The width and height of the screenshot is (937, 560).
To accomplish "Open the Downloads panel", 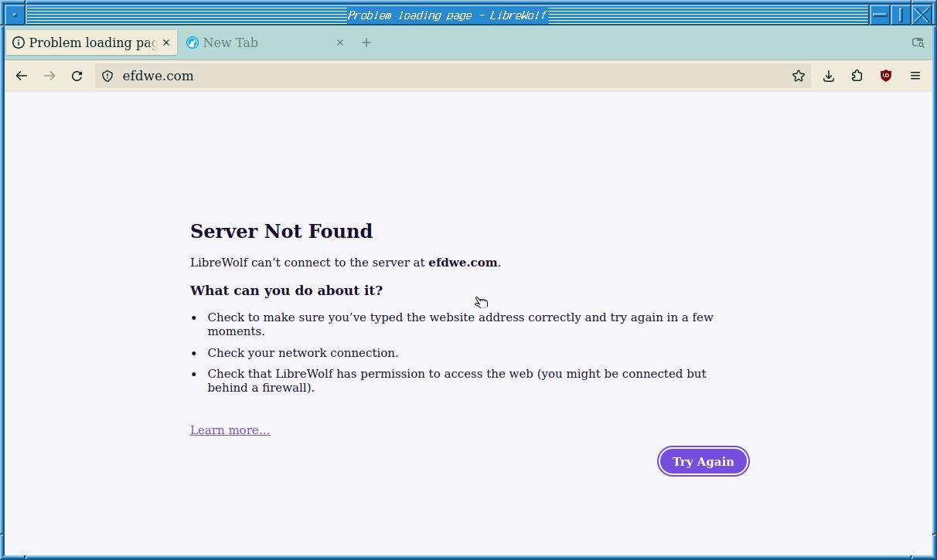I will pyautogui.click(x=829, y=76).
